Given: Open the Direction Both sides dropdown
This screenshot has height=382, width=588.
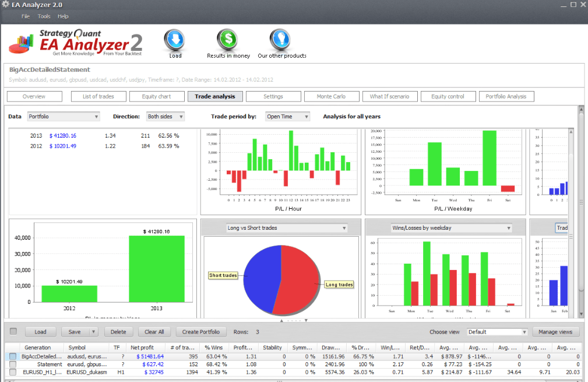Looking at the screenshot, I should tap(165, 117).
